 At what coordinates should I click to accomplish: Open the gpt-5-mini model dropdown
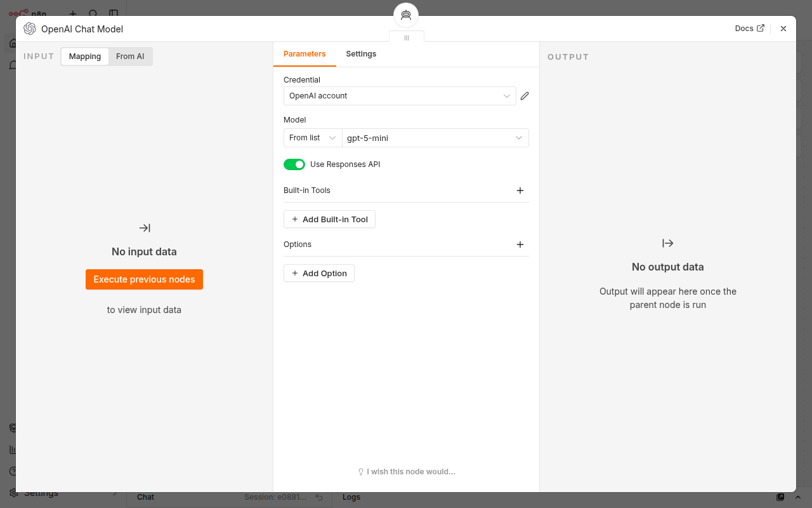click(x=435, y=138)
